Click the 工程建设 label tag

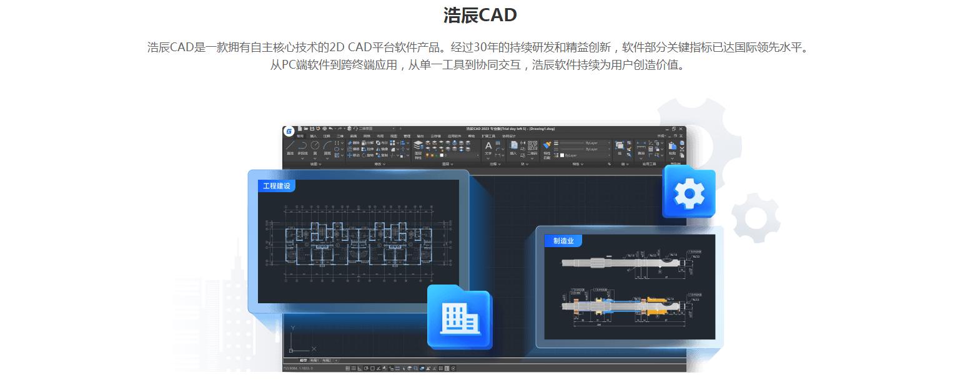point(276,186)
